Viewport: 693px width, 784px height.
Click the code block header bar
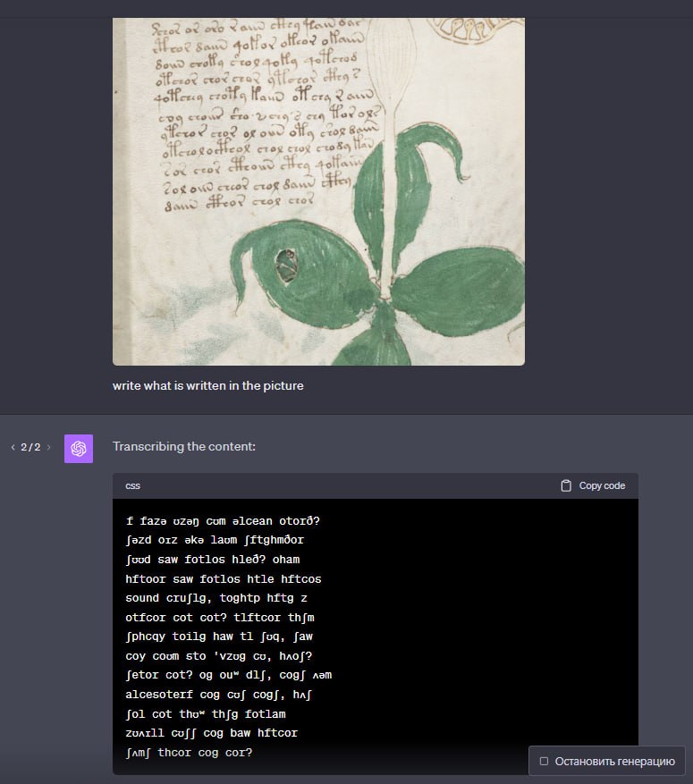coord(375,485)
